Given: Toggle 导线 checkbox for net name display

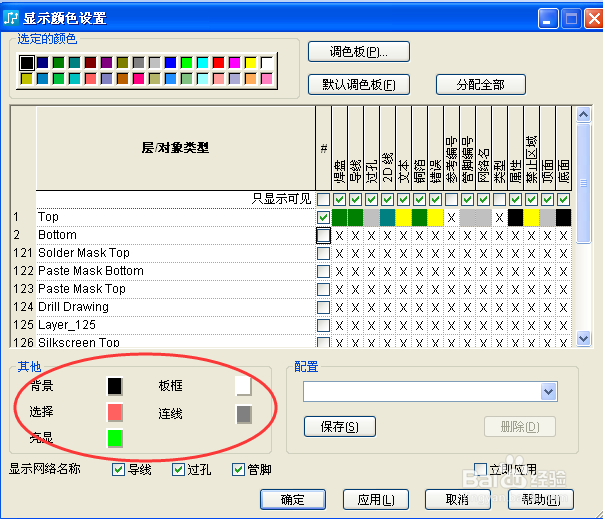Looking at the screenshot, I should [119, 469].
